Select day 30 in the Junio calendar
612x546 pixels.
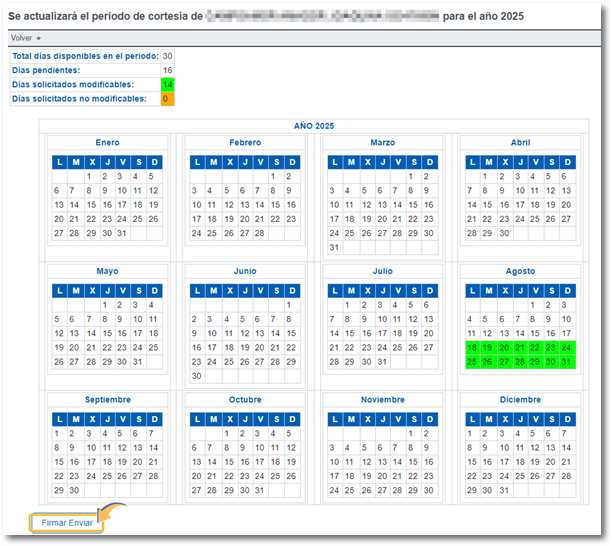point(196,376)
